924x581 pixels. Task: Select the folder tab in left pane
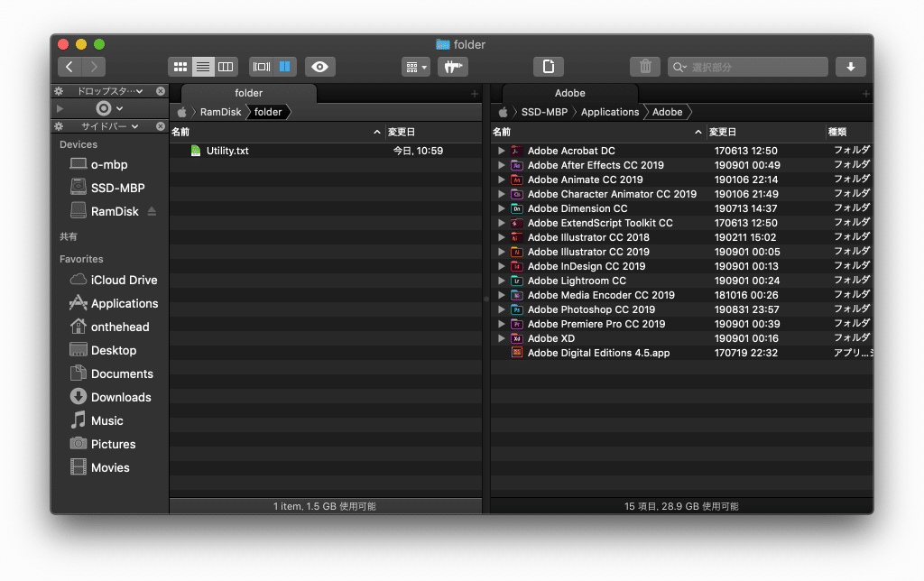[249, 93]
